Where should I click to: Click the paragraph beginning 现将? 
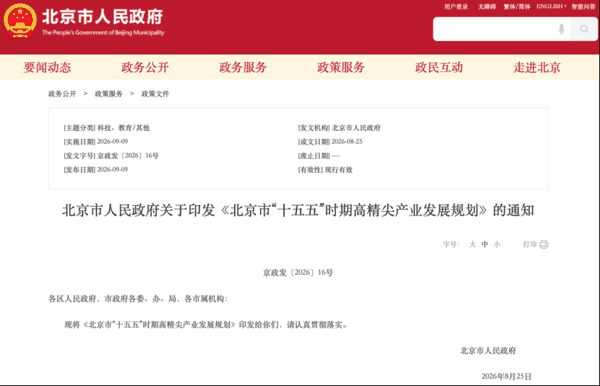click(x=206, y=325)
